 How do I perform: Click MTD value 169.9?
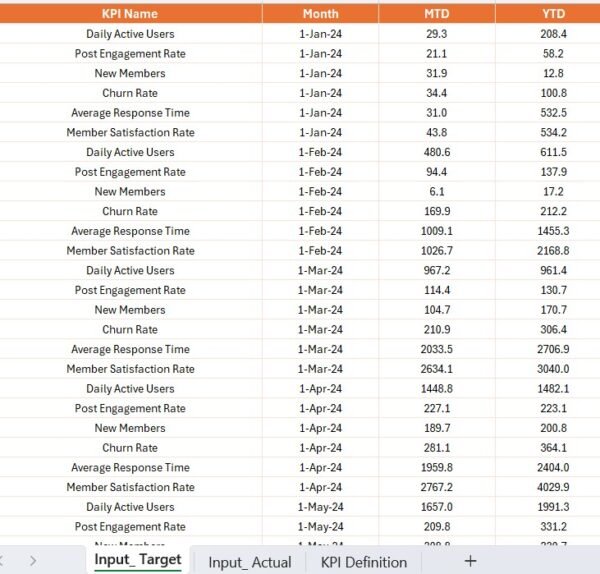(437, 211)
